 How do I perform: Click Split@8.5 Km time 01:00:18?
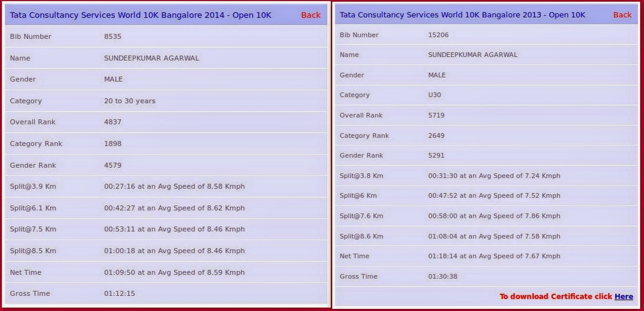120,251
